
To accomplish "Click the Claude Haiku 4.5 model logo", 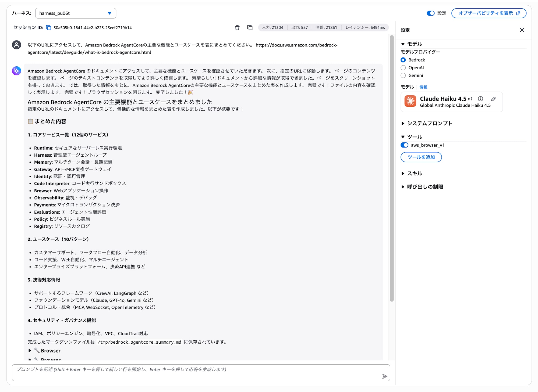I will pyautogui.click(x=410, y=101).
